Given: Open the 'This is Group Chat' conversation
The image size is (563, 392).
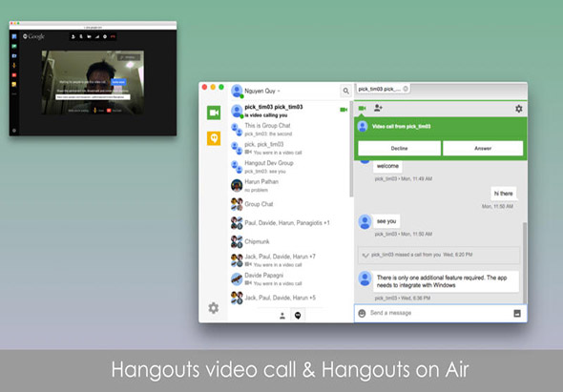Looking at the screenshot, I should [289, 129].
